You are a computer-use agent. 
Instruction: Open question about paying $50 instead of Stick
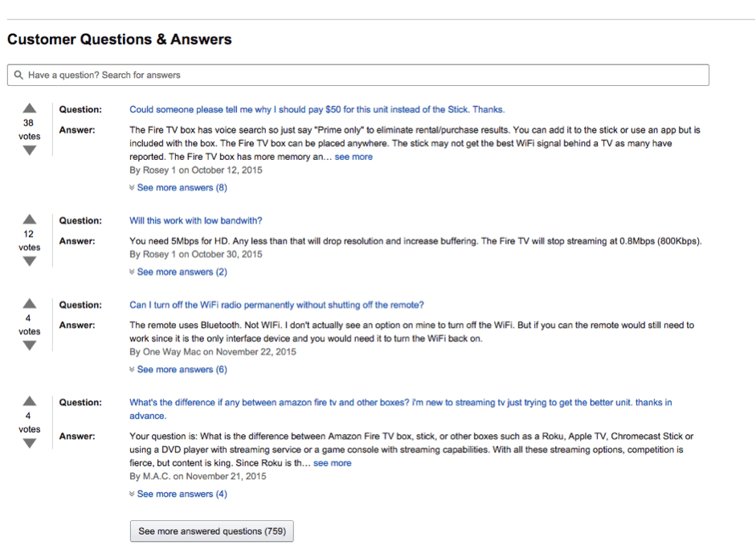(317, 109)
